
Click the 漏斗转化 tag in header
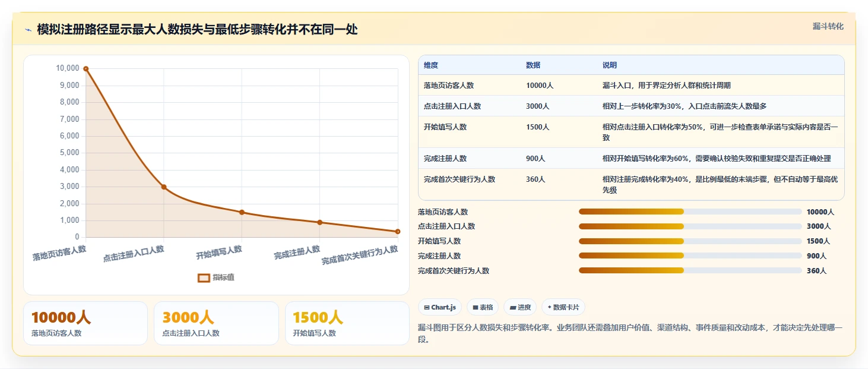click(828, 27)
